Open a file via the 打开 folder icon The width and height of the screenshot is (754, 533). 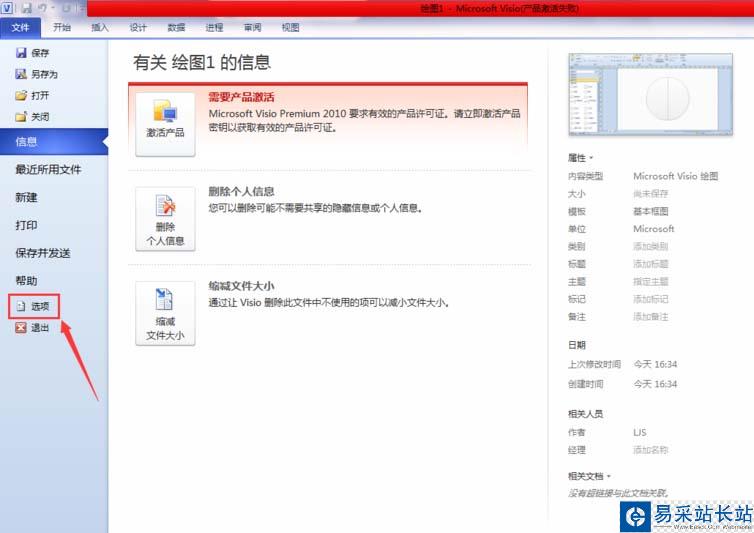[21, 95]
